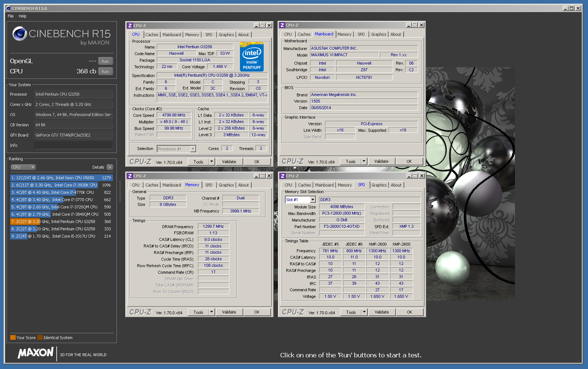The height and width of the screenshot is (369, 588).
Task: Switch to Caches tab in CPU window
Action: (x=152, y=35)
